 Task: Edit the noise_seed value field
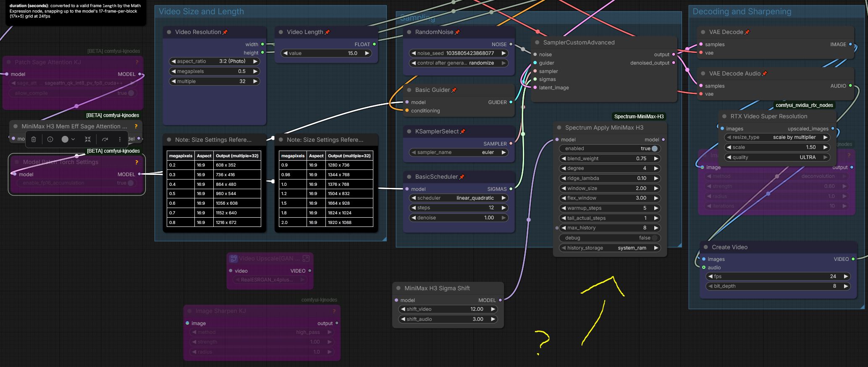point(459,53)
